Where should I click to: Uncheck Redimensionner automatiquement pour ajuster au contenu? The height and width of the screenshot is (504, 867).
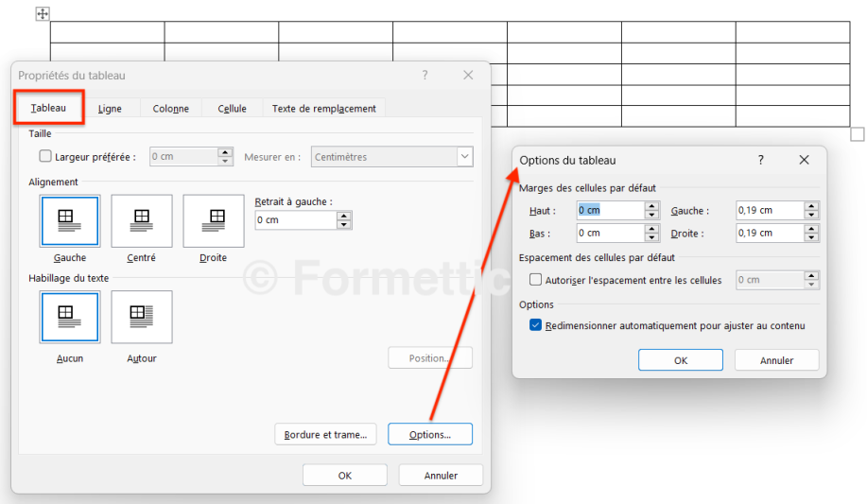[536, 325]
